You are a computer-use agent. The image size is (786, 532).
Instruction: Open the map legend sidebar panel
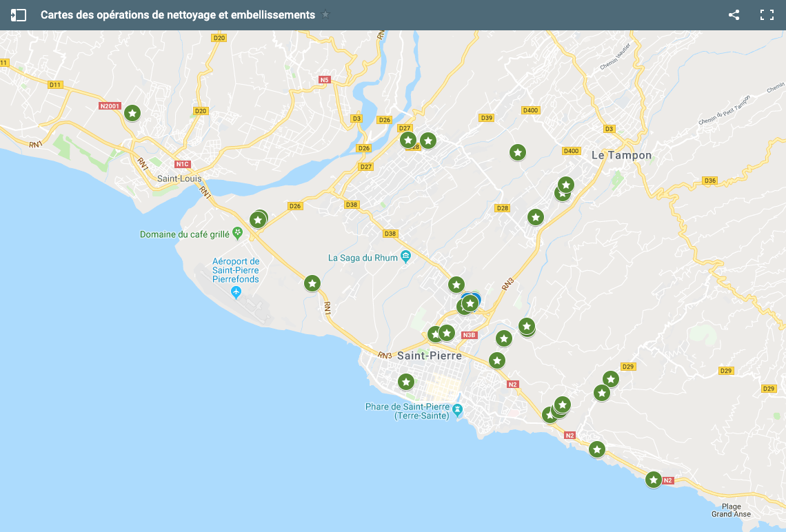pyautogui.click(x=18, y=15)
